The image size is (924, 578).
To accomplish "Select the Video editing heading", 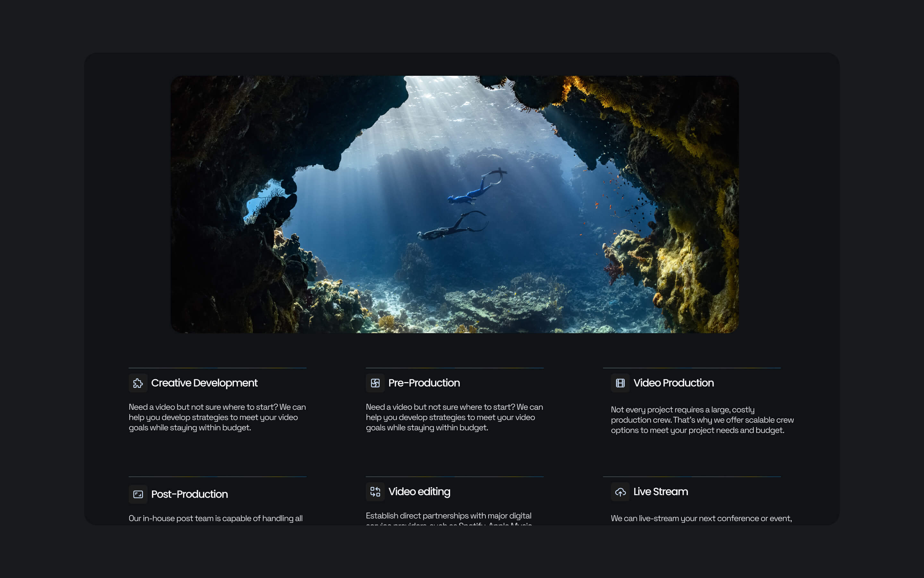I will pos(419,492).
